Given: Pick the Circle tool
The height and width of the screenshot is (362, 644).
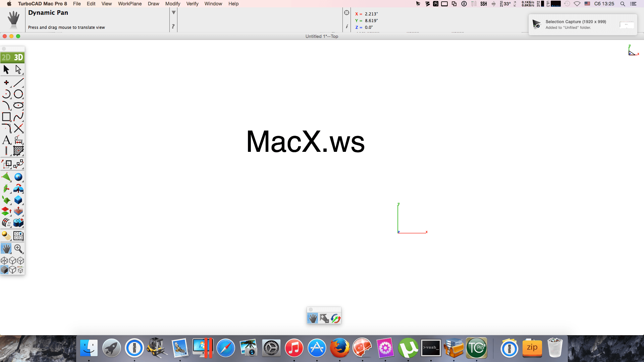Looking at the screenshot, I should coord(18,94).
